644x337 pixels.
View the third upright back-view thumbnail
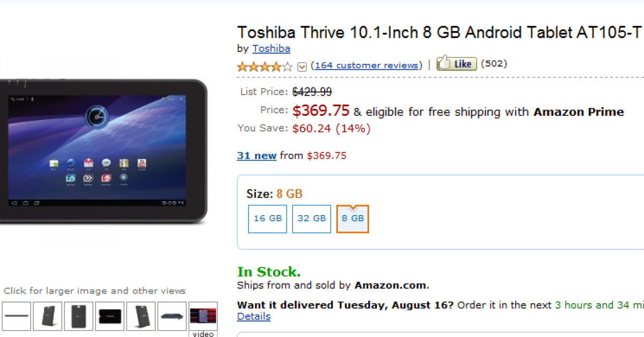coord(79,316)
